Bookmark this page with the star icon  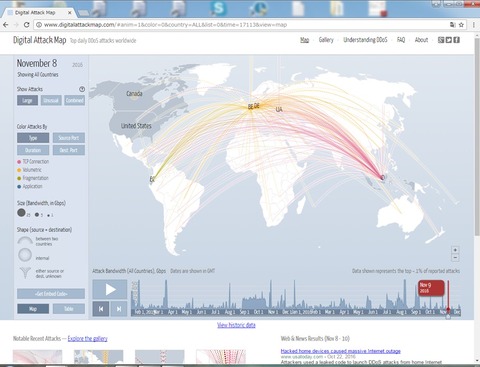461,25
